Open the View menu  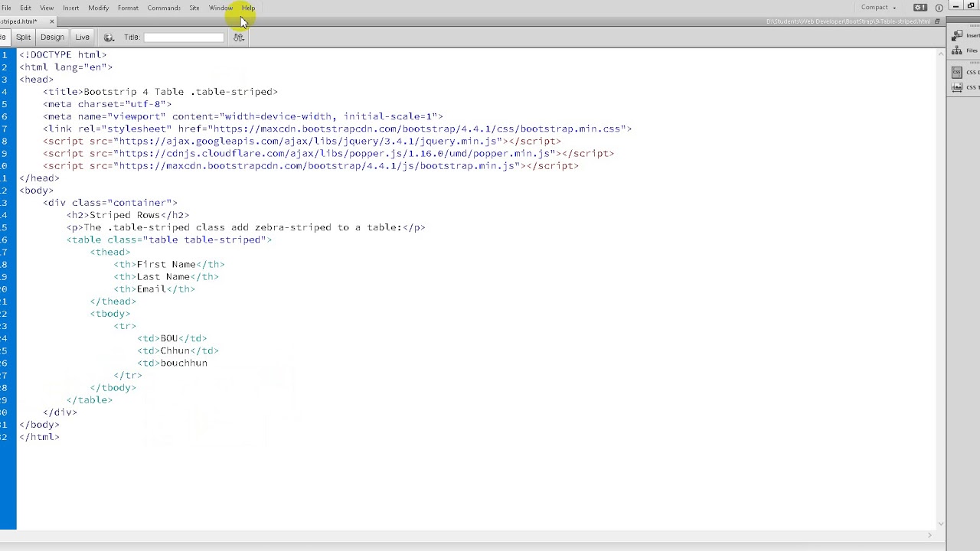click(x=47, y=8)
